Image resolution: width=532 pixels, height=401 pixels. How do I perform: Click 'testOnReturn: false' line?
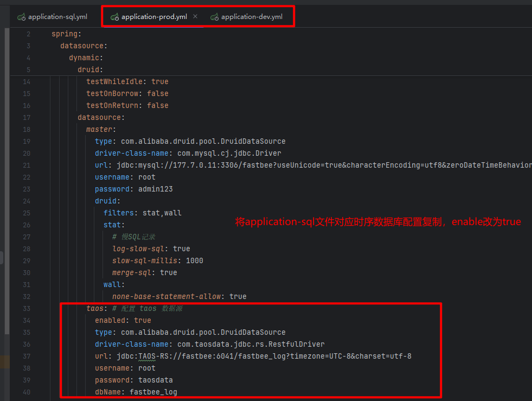click(x=127, y=105)
